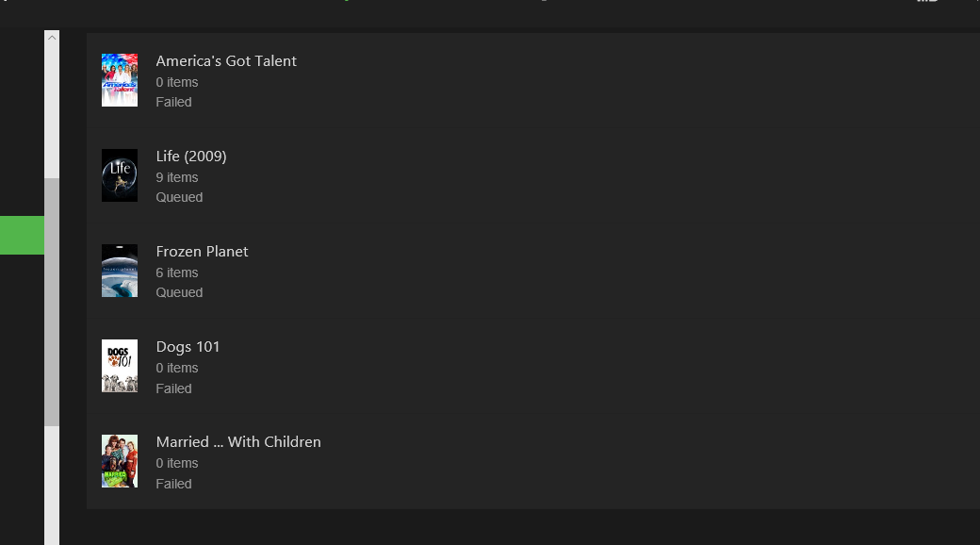980x545 pixels.
Task: Select the Frozen Planet title
Action: point(202,252)
